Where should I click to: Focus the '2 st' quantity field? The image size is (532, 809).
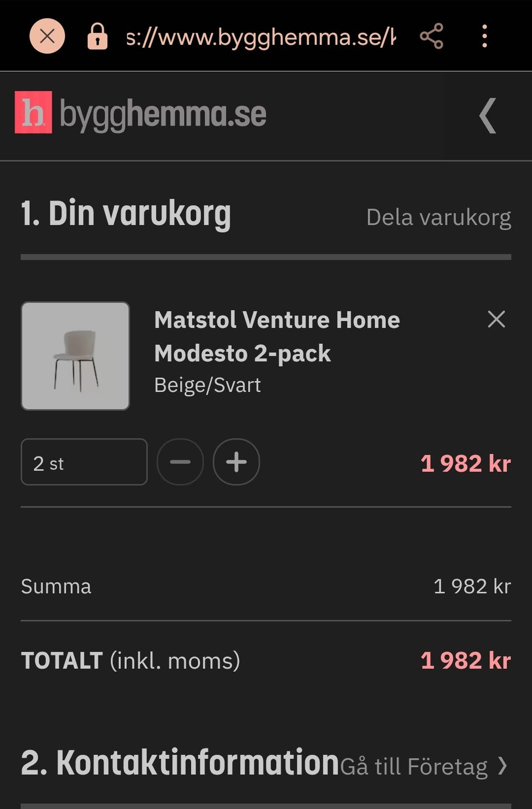click(x=84, y=462)
